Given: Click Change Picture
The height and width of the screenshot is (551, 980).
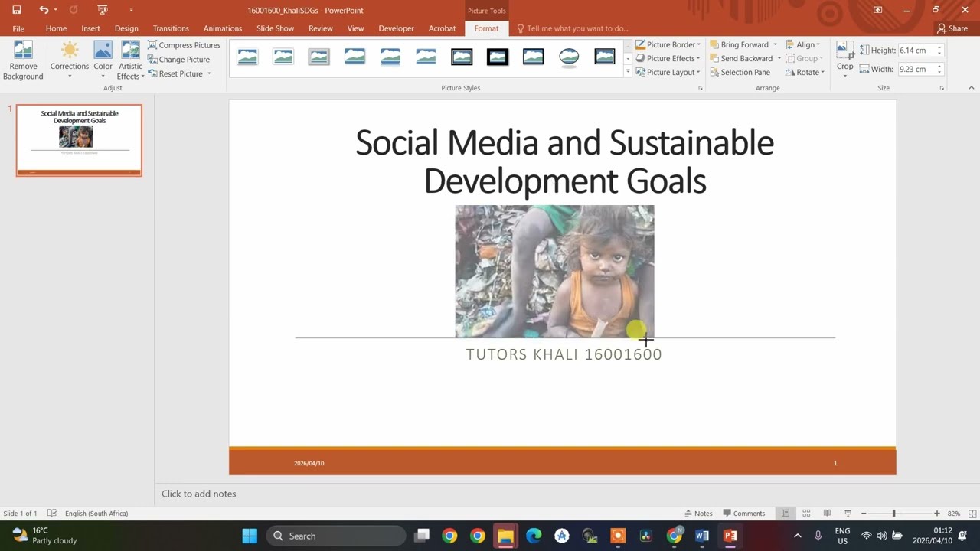Looking at the screenshot, I should coord(178,60).
